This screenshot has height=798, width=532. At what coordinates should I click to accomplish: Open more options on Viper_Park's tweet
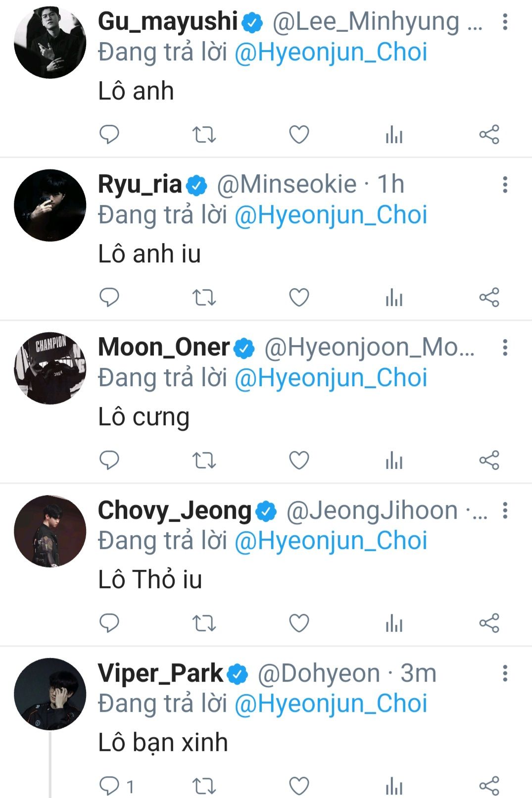tap(505, 673)
